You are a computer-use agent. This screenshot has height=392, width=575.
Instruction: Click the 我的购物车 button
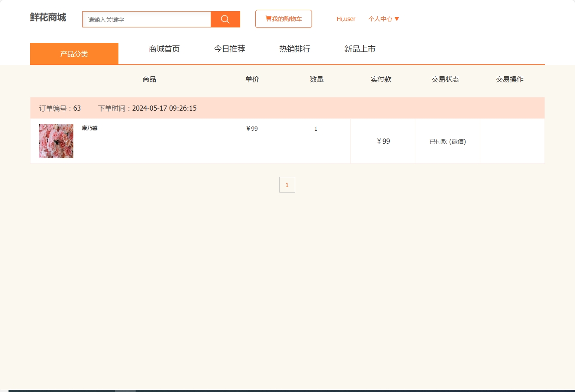pyautogui.click(x=283, y=18)
